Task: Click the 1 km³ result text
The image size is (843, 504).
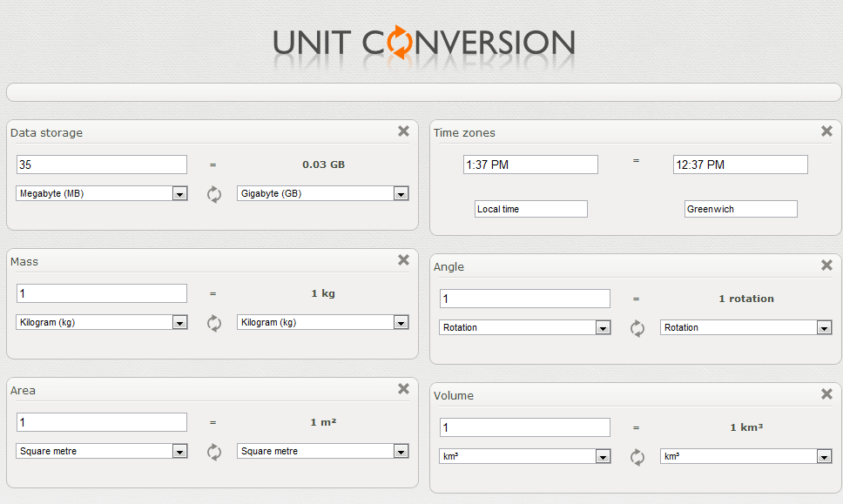Action: (x=746, y=427)
